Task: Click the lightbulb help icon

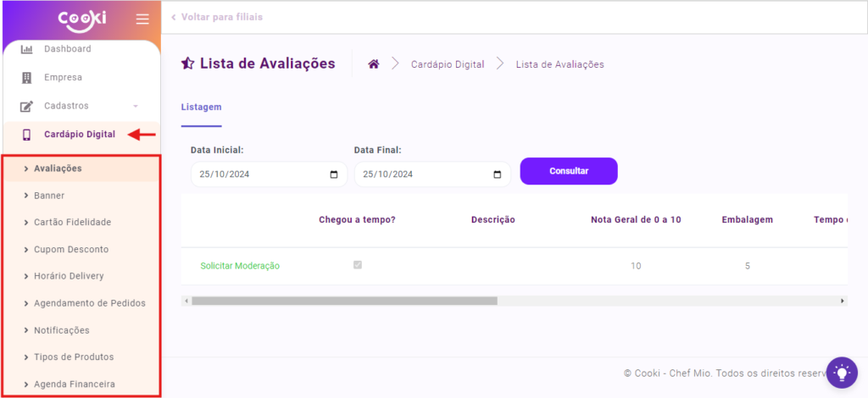Action: point(842,372)
